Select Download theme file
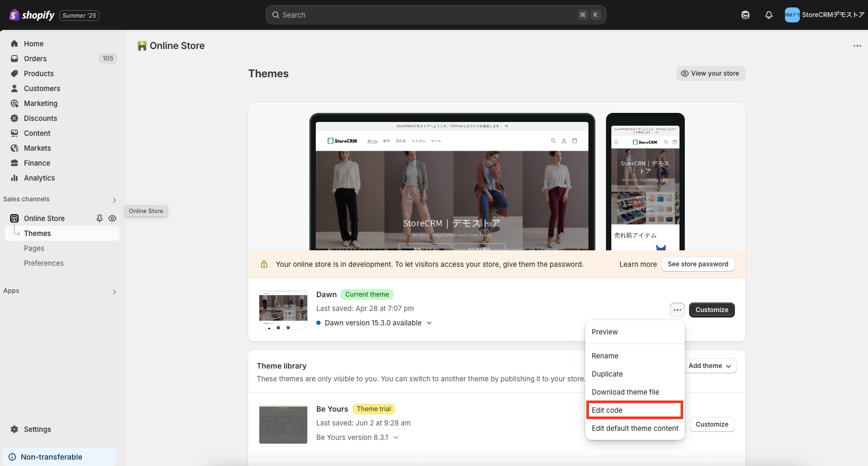Viewport: 868px width, 466px height. coord(635,392)
